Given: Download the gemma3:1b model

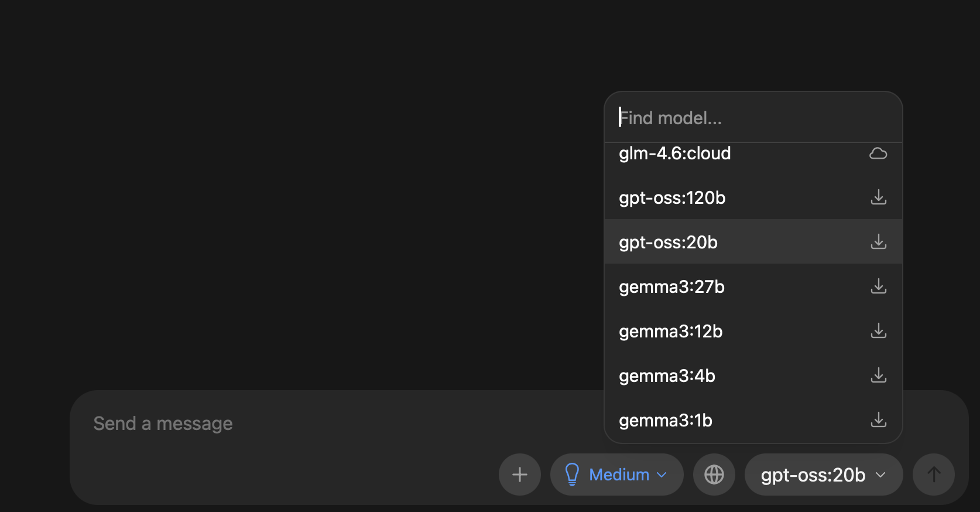Looking at the screenshot, I should tap(878, 420).
